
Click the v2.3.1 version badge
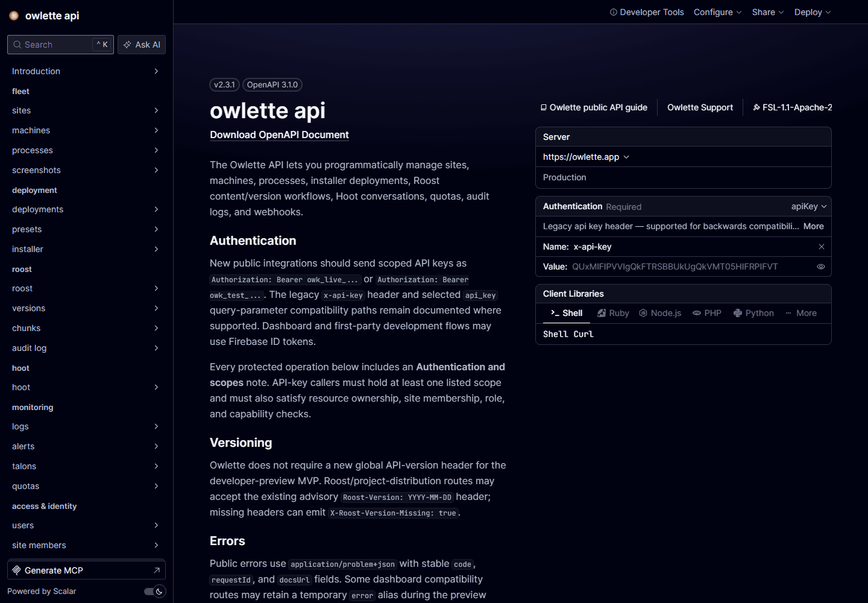(x=224, y=85)
